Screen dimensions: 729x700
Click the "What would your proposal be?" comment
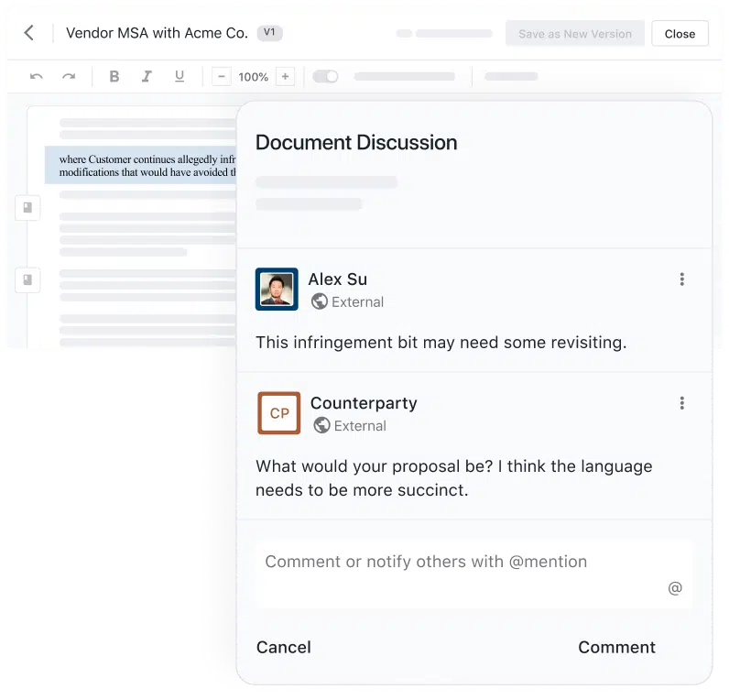[x=453, y=478]
